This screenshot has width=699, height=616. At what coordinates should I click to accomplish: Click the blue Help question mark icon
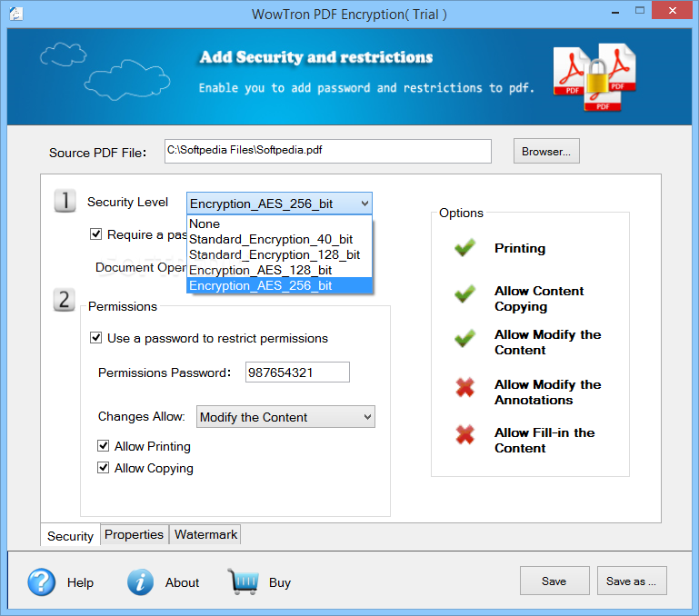[x=42, y=582]
